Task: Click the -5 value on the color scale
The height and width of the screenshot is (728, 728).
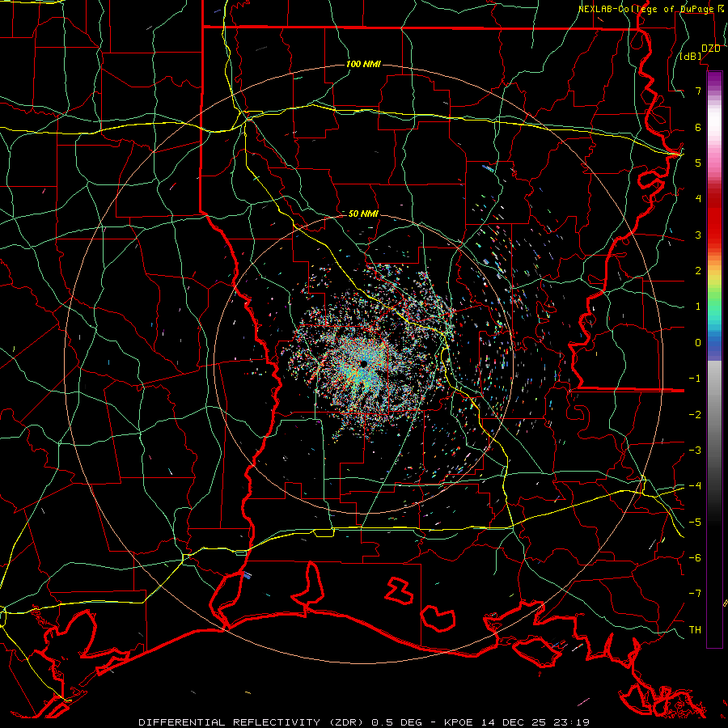Action: [x=695, y=523]
